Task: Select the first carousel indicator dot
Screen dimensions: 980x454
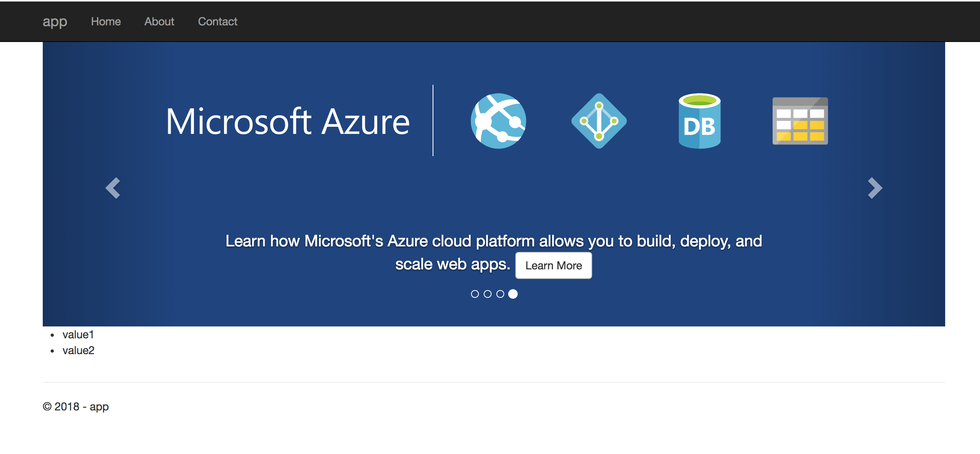Action: pyautogui.click(x=475, y=294)
